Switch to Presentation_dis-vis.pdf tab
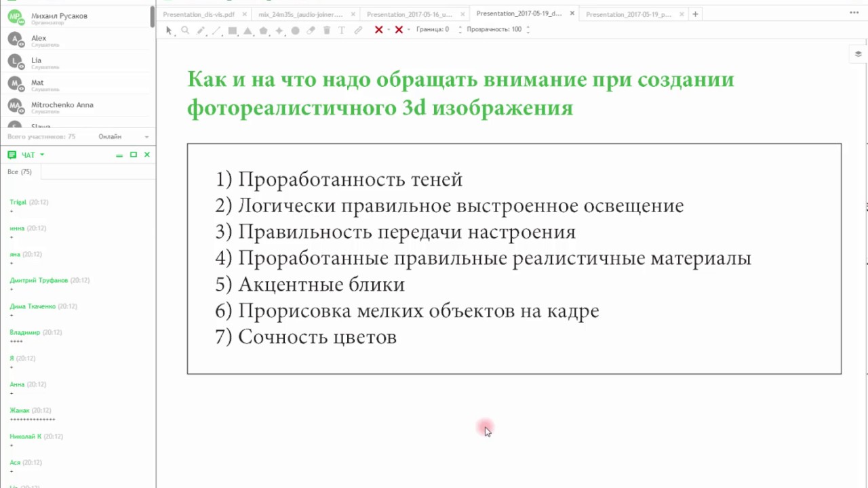The width and height of the screenshot is (868, 488). 199,14
